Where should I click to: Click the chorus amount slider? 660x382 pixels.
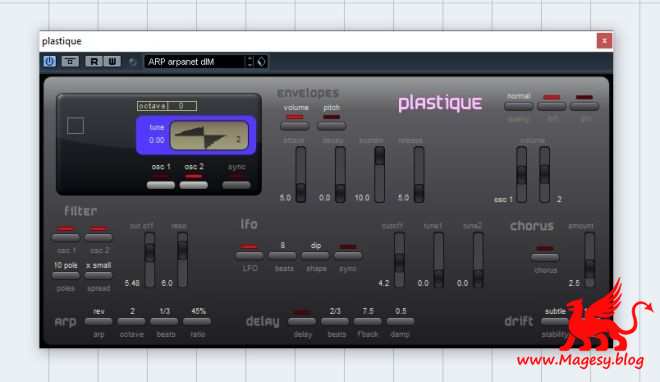point(590,260)
